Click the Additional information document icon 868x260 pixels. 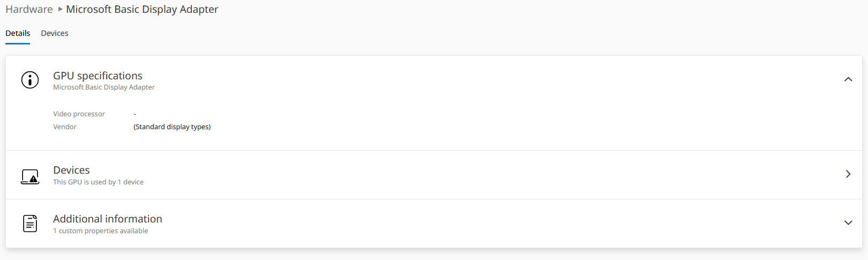(x=30, y=224)
